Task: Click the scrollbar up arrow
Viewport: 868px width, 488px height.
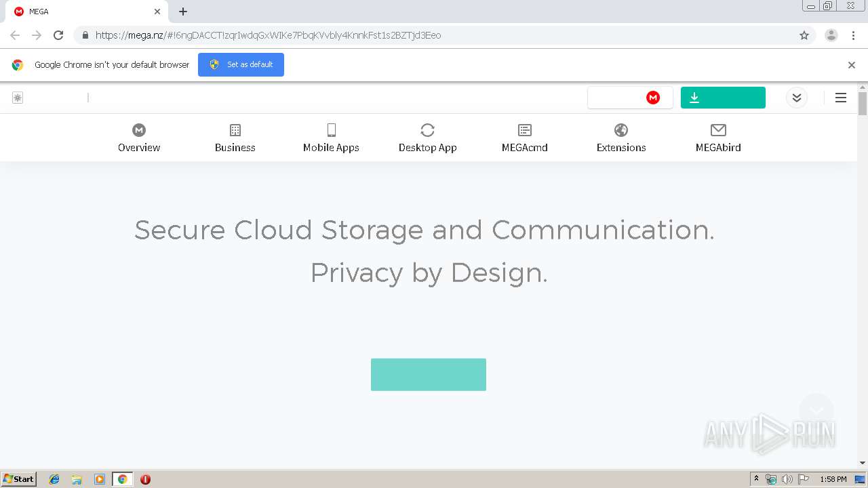Action: coord(863,87)
